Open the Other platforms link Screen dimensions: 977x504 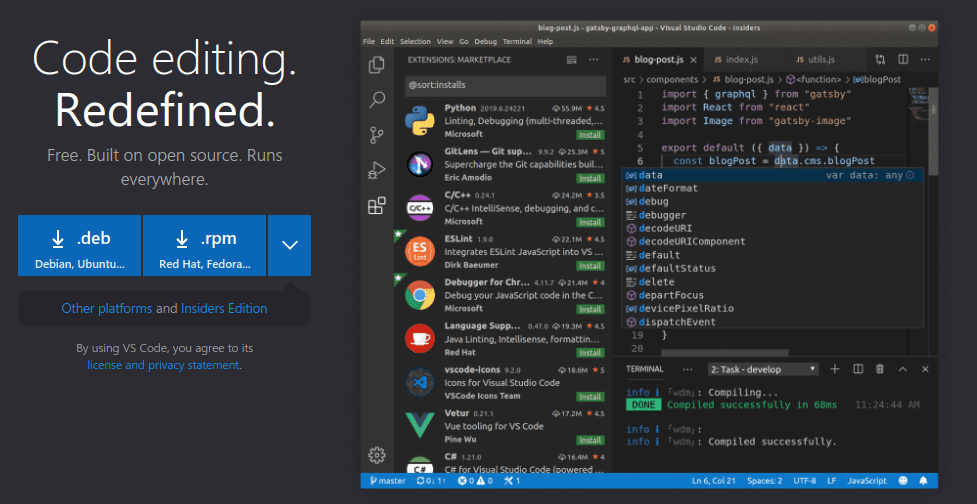[107, 308]
